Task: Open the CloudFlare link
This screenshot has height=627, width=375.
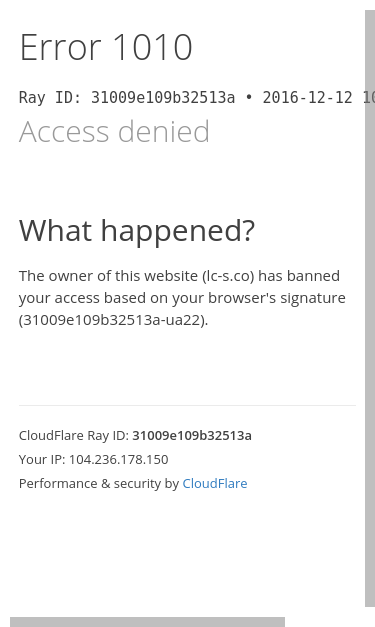Action: [215, 483]
